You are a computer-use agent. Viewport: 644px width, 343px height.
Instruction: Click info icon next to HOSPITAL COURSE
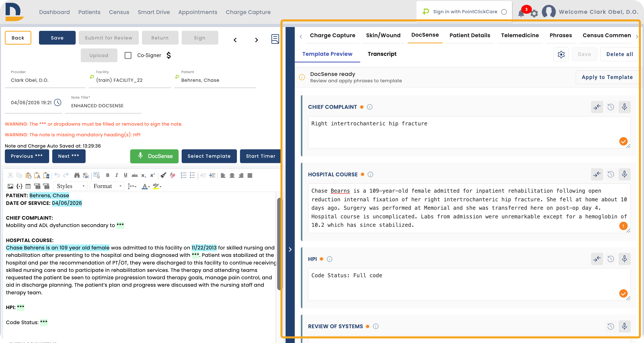[370, 174]
